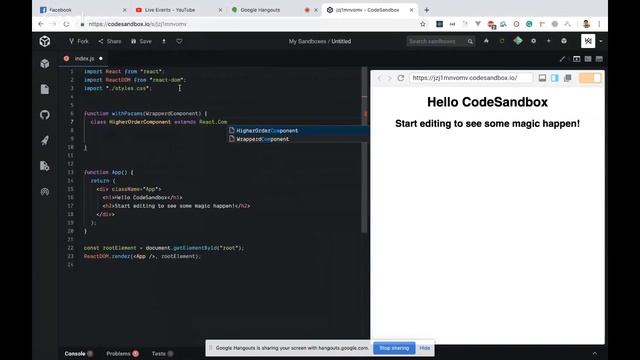
Task: Click the search magnifier icon
Action: pyautogui.click(x=470, y=41)
